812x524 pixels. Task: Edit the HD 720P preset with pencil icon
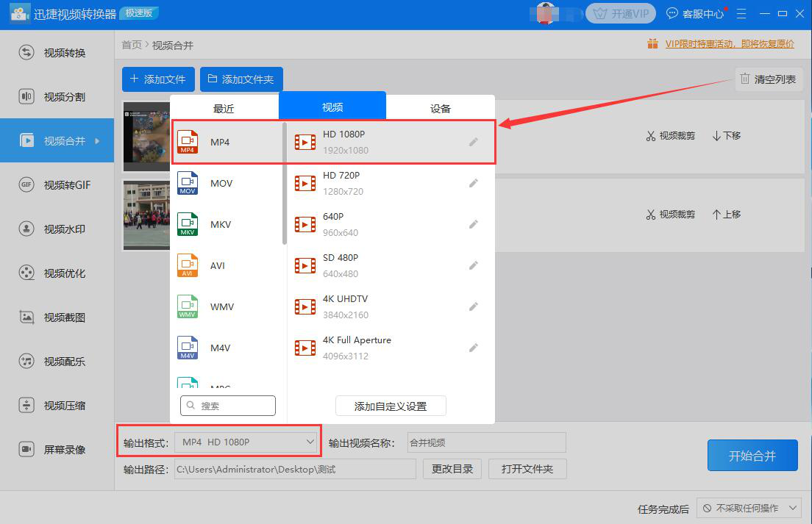474,183
